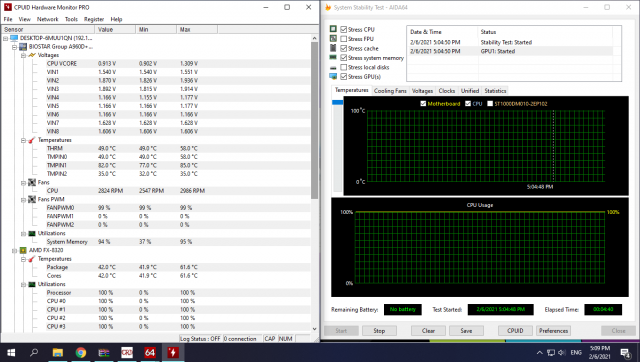
Task: Switch to Statistics tab in AIDA64
Action: (x=495, y=91)
